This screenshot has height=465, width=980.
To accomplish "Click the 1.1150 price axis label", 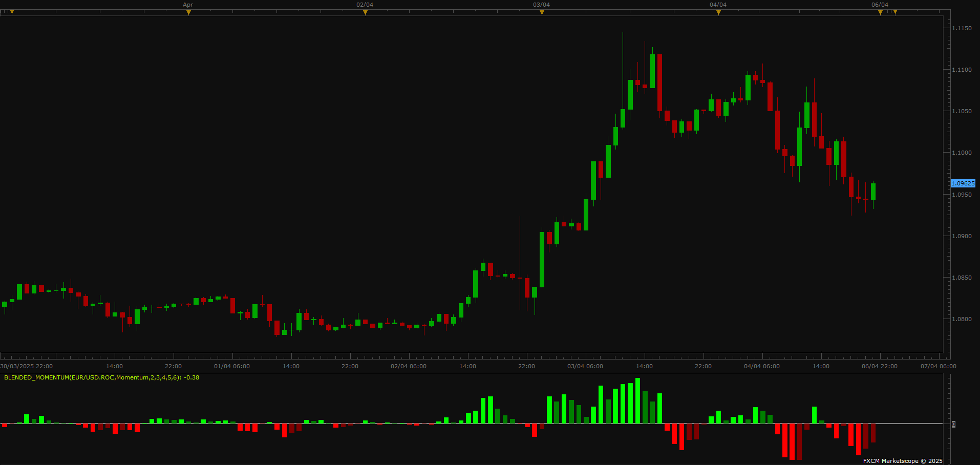I will 962,28.
